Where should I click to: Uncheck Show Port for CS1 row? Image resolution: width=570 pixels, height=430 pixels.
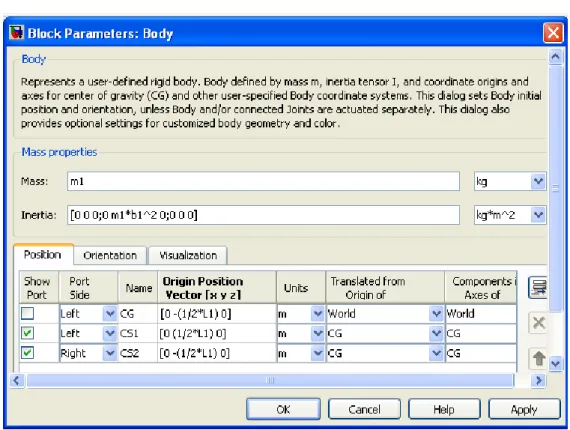[28, 333]
